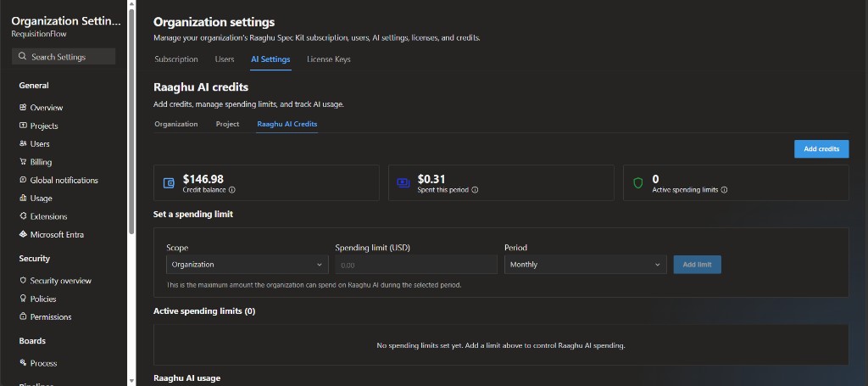The image size is (868, 386).
Task: Click the Users icon in sidebar
Action: [23, 143]
